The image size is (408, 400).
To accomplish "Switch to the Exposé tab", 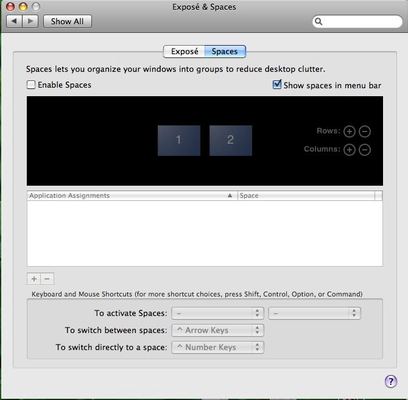I will click(x=184, y=51).
